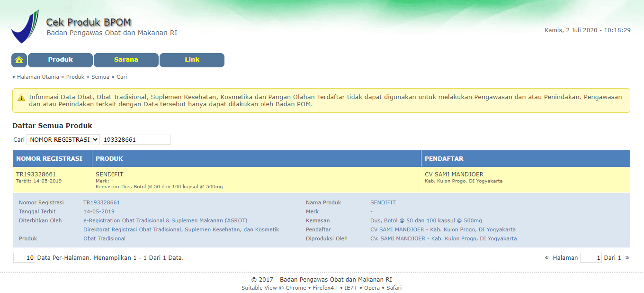Click CV SAMI MANDJOER in result row
The image size is (644, 293).
(454, 174)
